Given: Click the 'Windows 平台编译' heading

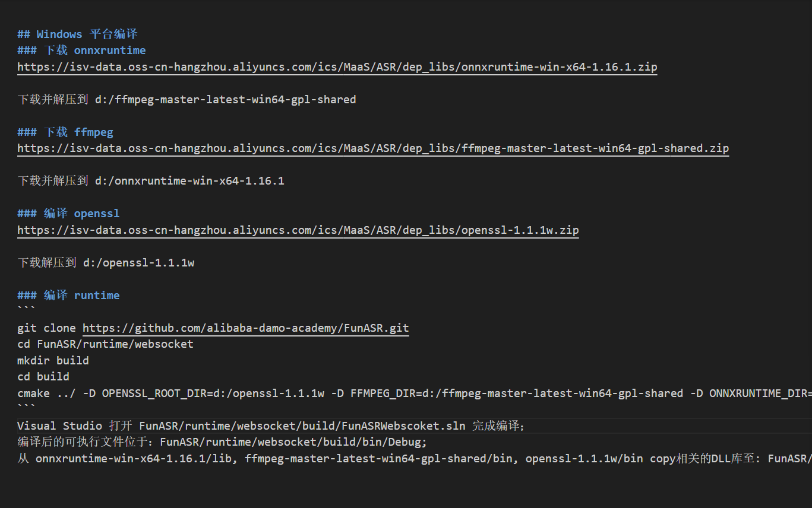Looking at the screenshot, I should [78, 34].
